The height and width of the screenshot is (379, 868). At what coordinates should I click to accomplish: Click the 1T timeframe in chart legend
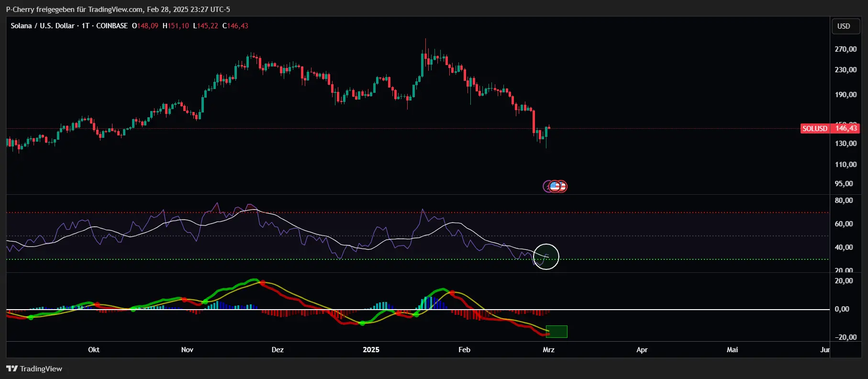(x=86, y=26)
